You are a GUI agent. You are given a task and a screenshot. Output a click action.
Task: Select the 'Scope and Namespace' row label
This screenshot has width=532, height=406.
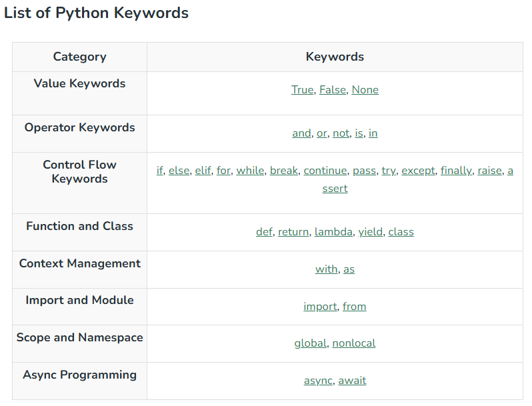pos(80,337)
